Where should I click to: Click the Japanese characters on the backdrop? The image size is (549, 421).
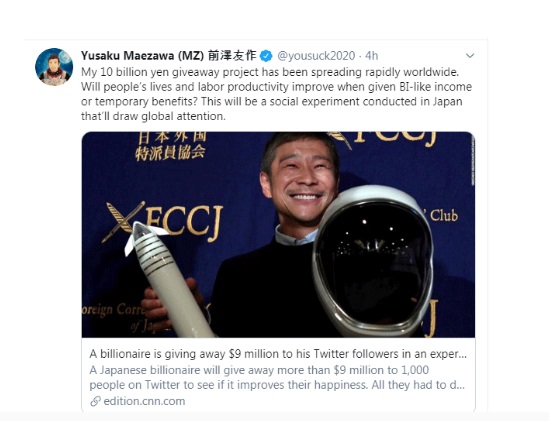coord(171,146)
